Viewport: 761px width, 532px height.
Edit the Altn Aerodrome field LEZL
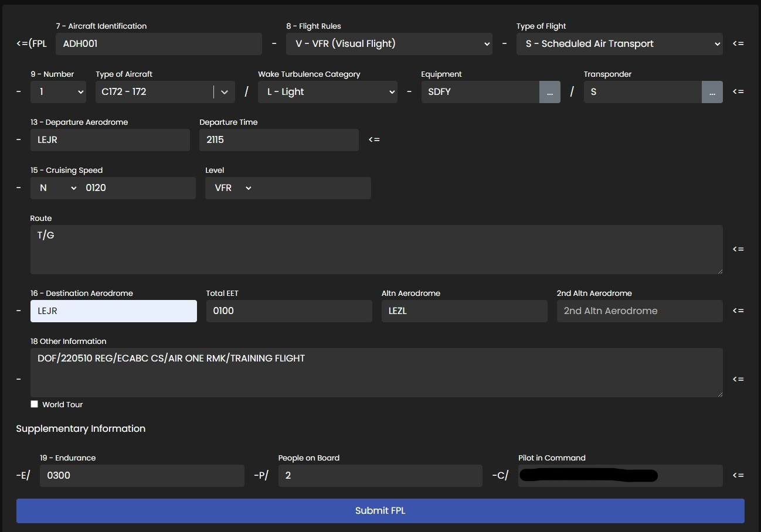464,311
